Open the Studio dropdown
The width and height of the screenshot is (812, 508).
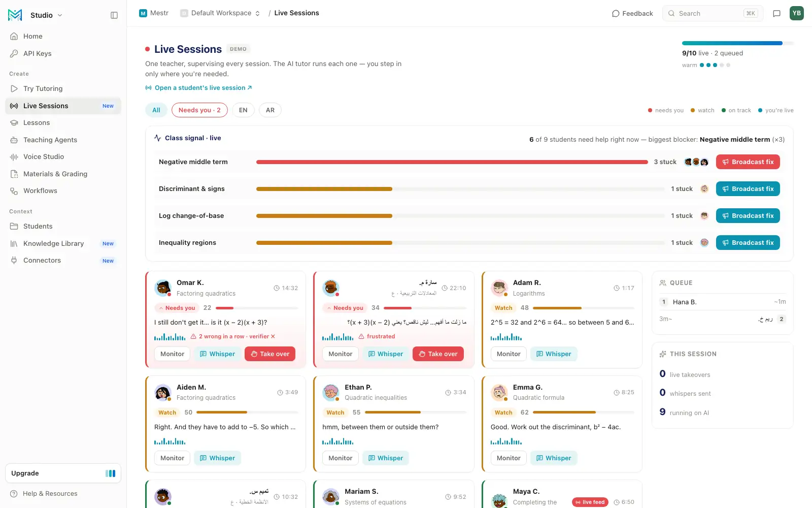click(46, 15)
